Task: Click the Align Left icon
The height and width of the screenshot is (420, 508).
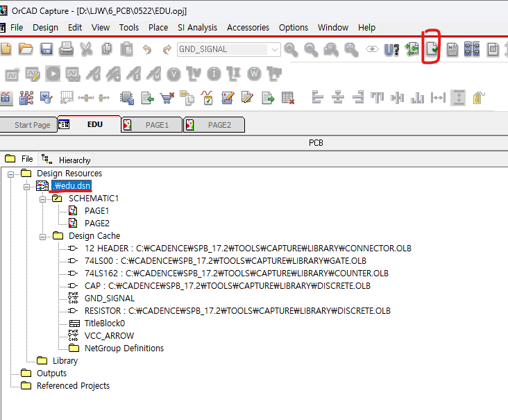Action: [318, 97]
